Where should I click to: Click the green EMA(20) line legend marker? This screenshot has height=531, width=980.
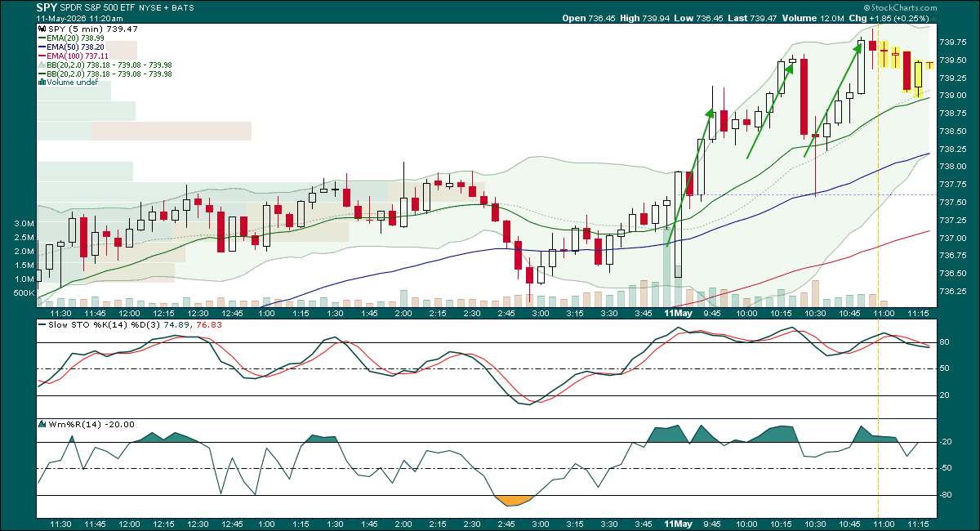tap(42, 38)
